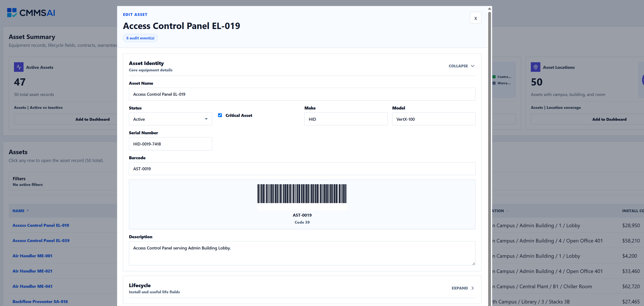This screenshot has width=644, height=306.
Task: Open Access Control Panel EL-019 row link
Action: pyautogui.click(x=41, y=225)
